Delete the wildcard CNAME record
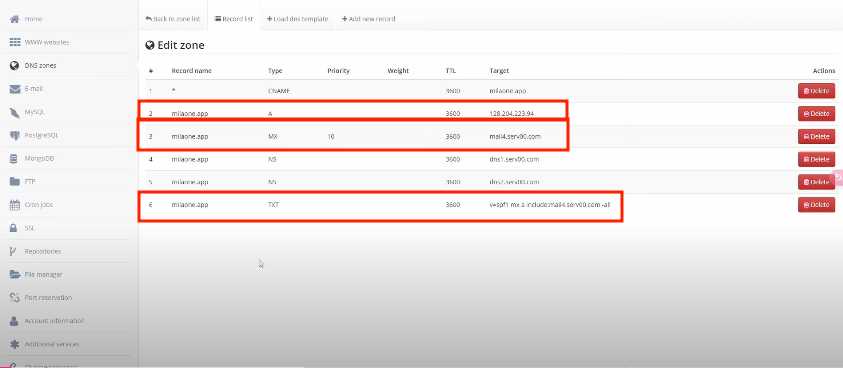The image size is (843, 368). [x=816, y=91]
